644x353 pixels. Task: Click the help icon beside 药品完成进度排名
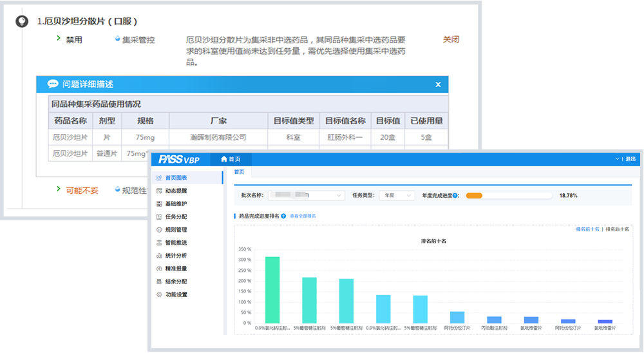coord(283,216)
